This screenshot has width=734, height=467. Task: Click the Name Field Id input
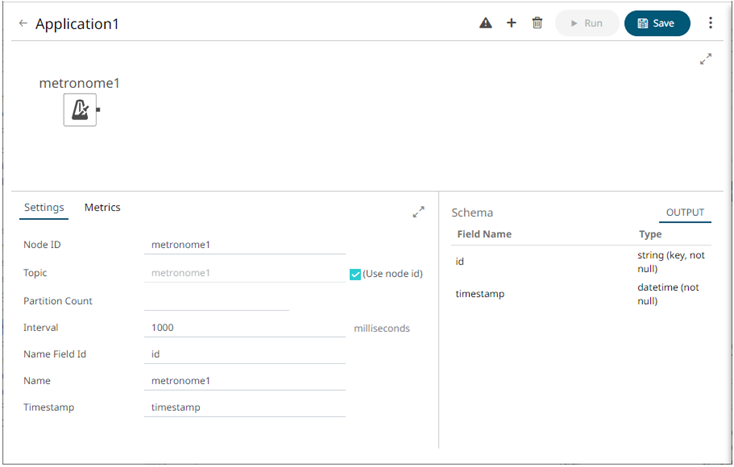pos(244,354)
